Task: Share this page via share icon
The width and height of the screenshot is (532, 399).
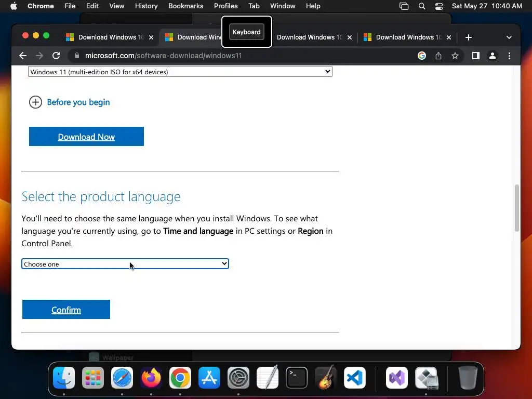Action: [438, 56]
